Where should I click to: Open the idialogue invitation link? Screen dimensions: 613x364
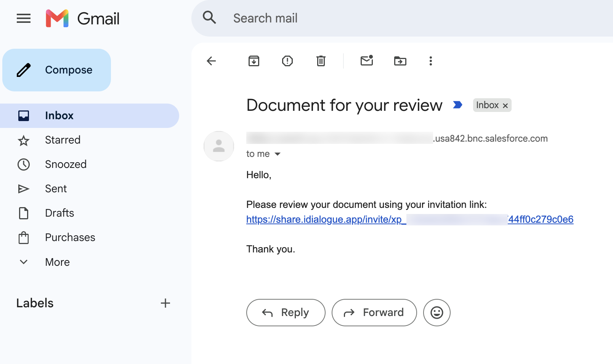click(x=410, y=219)
